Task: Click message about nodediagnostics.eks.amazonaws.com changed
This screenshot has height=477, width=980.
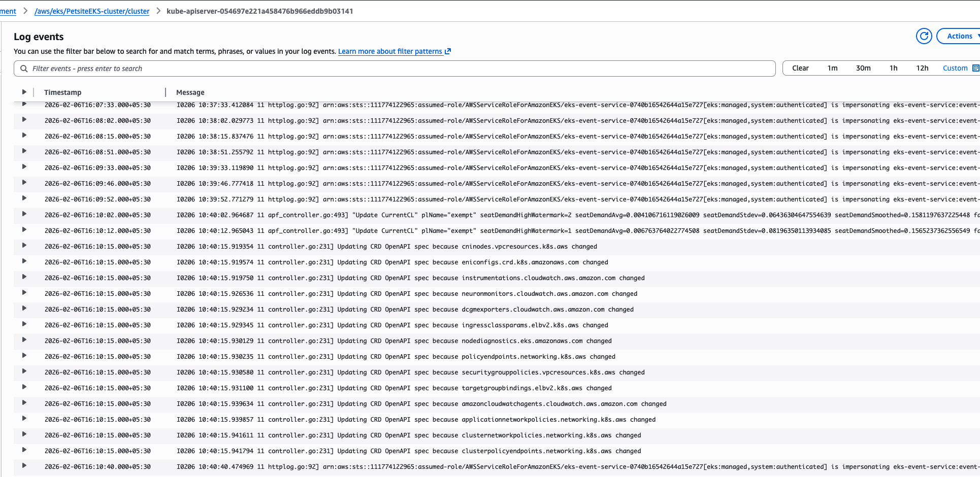Action: (394, 341)
